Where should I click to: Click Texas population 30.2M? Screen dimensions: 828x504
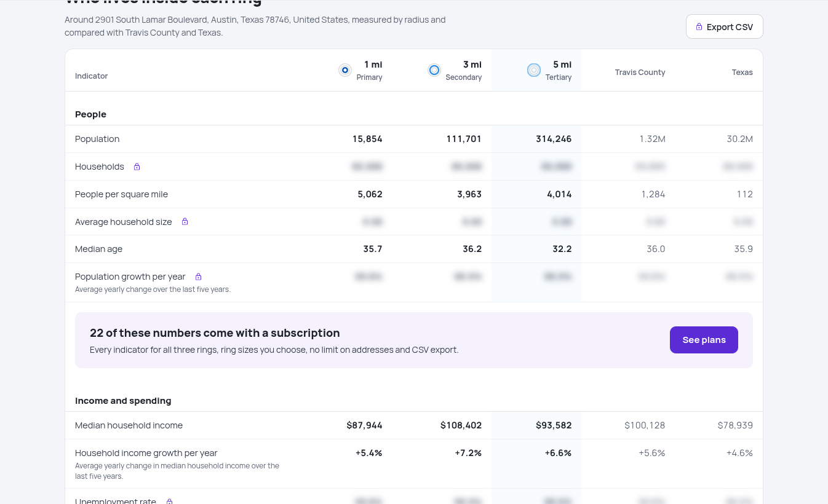click(739, 139)
